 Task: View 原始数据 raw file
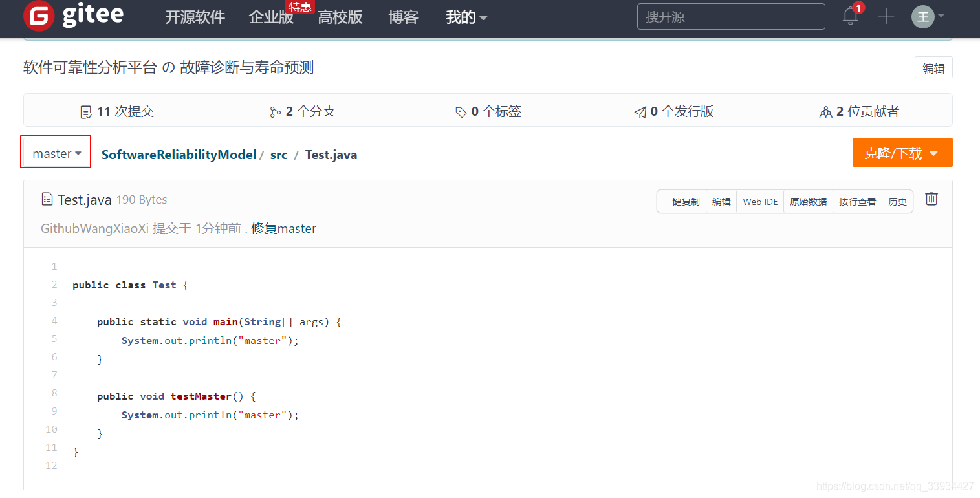[x=808, y=202]
